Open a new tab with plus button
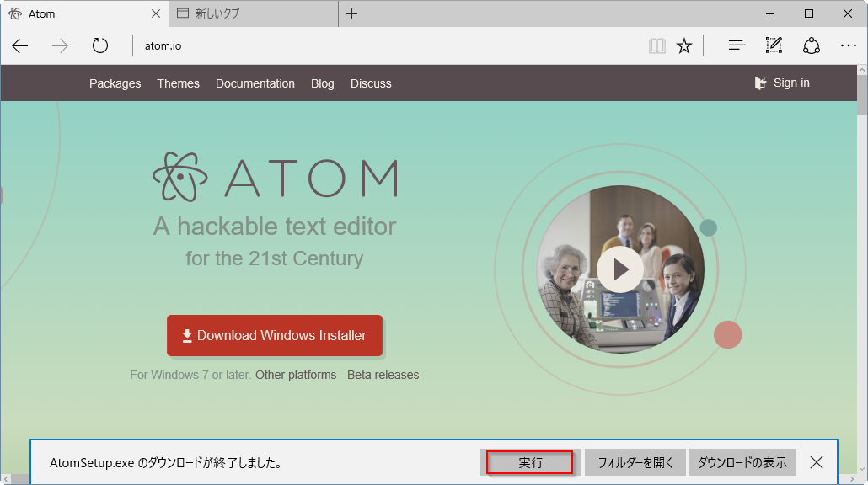 (x=351, y=13)
